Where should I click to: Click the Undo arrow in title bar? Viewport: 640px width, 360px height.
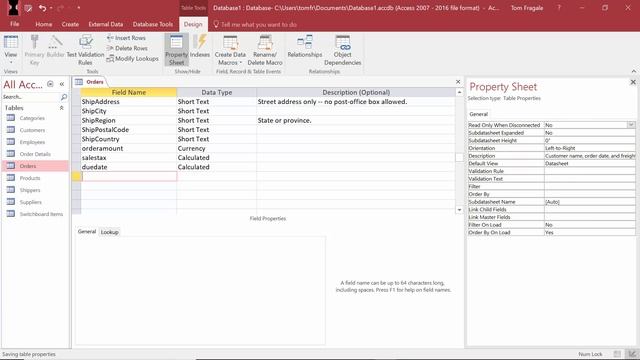[42, 8]
